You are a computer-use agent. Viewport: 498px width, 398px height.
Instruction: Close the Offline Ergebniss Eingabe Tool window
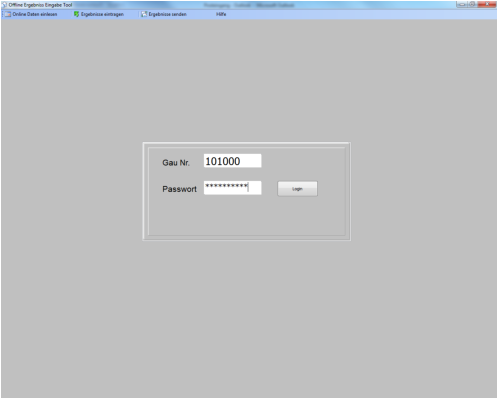tap(487, 4)
